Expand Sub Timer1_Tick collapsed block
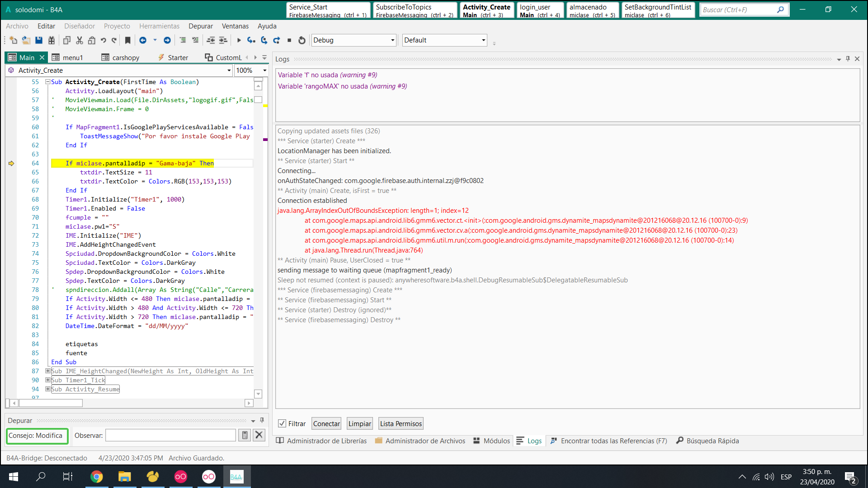The height and width of the screenshot is (488, 868). (x=47, y=380)
